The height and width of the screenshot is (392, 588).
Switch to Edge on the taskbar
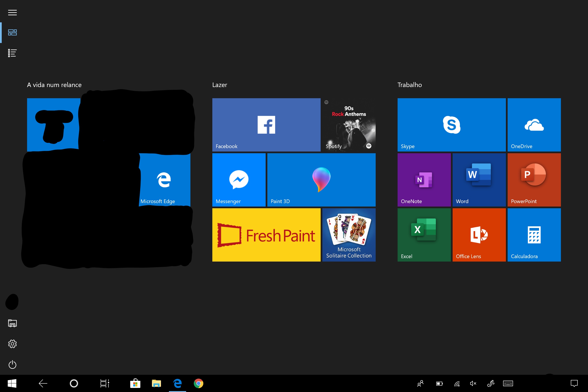point(178,383)
